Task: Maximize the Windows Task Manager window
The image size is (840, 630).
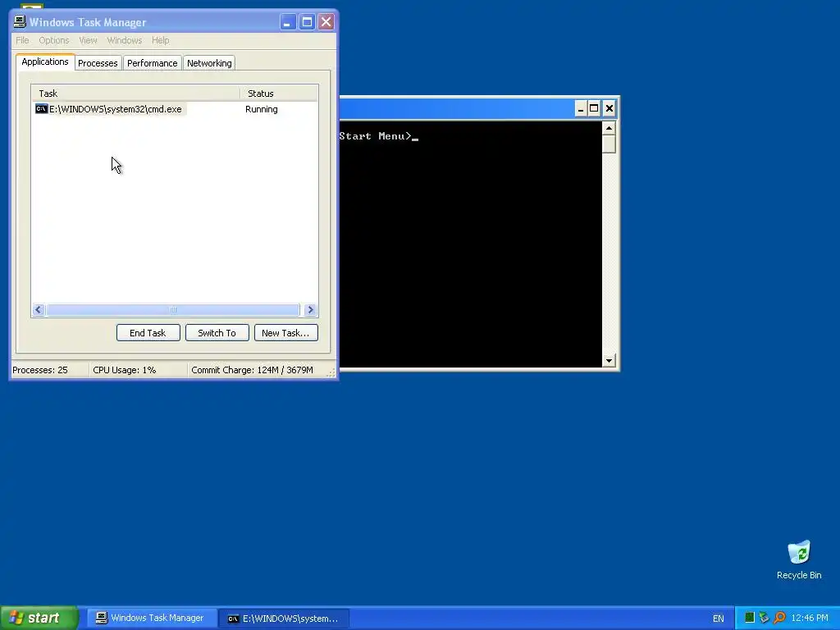Action: pyautogui.click(x=307, y=22)
